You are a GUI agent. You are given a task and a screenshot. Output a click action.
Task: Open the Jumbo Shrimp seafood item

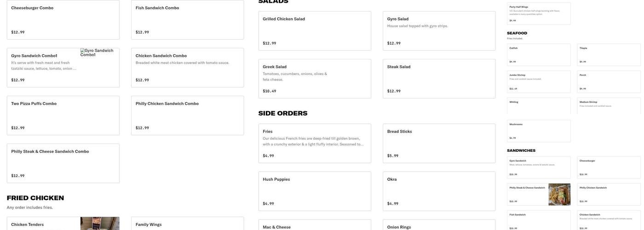pyautogui.click(x=539, y=82)
